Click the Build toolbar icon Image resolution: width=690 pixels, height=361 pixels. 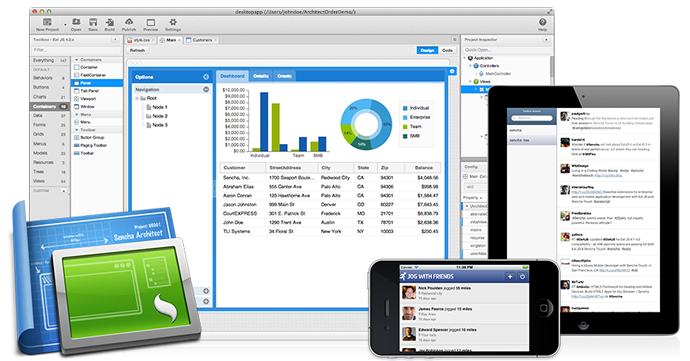(x=110, y=22)
